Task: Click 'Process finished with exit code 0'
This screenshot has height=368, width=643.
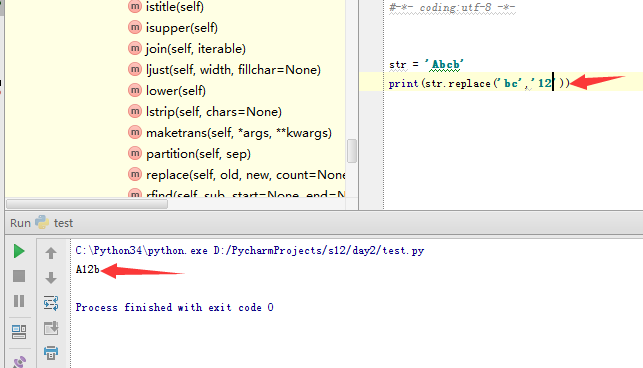Action: pos(174,307)
